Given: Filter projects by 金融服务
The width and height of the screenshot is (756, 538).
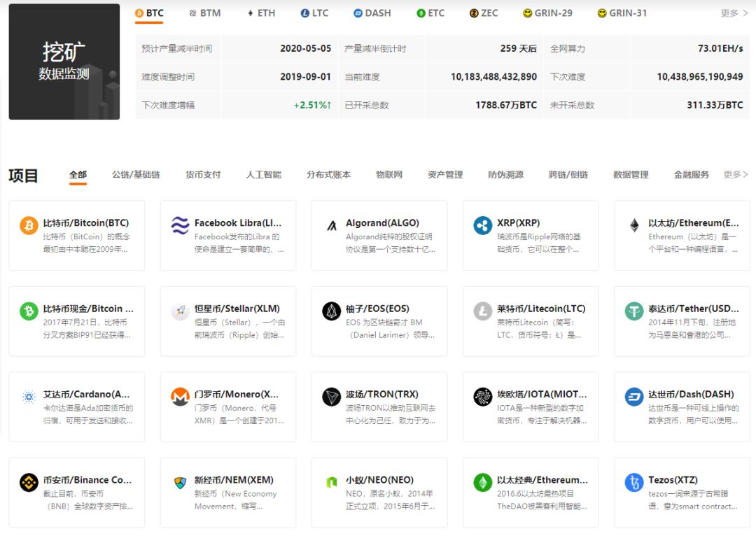Looking at the screenshot, I should click(692, 174).
